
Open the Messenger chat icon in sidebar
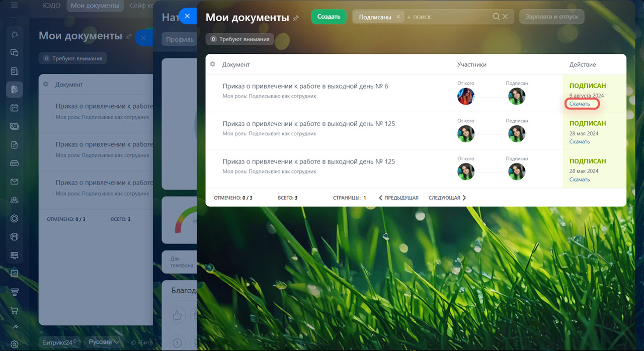click(15, 52)
